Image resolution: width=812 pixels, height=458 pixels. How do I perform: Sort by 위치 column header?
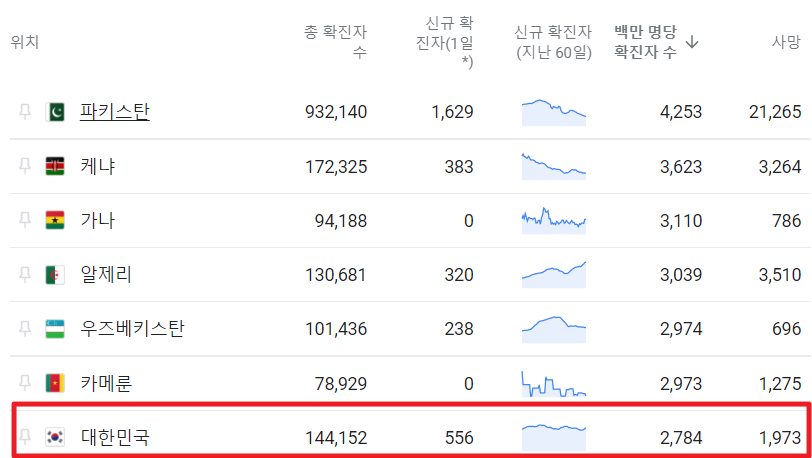coord(25,41)
